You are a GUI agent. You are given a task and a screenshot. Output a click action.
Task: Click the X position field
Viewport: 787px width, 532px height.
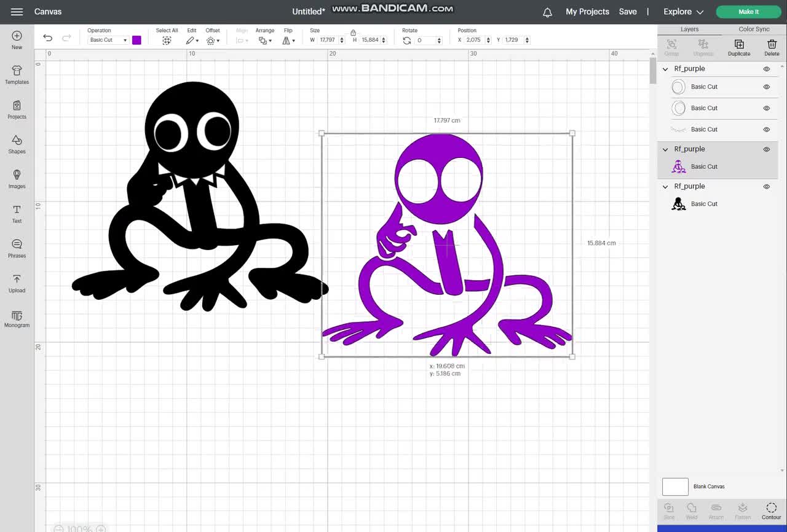[x=474, y=40]
